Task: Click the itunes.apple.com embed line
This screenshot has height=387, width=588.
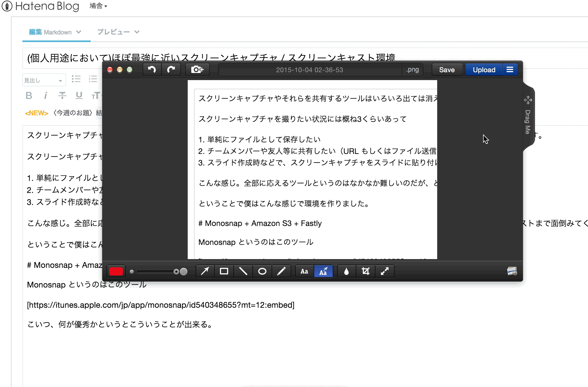Action: 161,305
